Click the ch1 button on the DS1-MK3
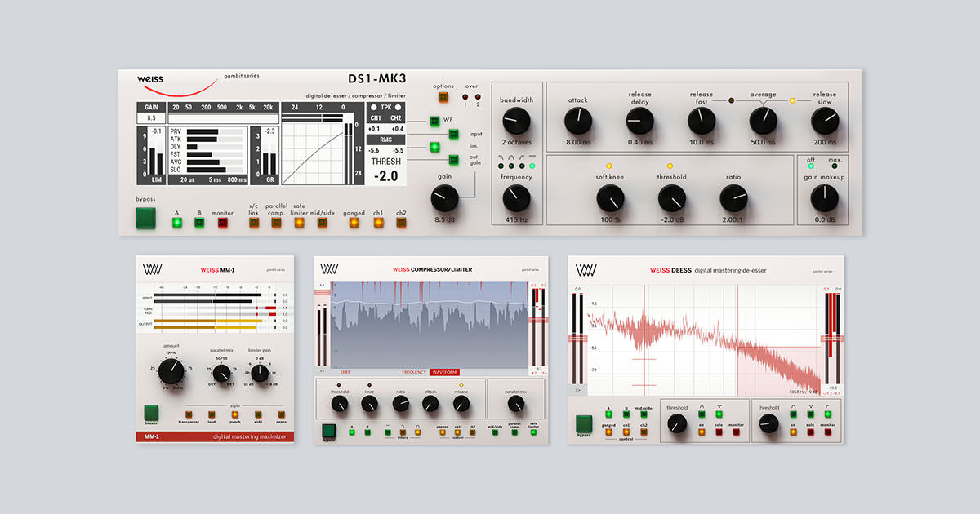The image size is (980, 514). 378,222
